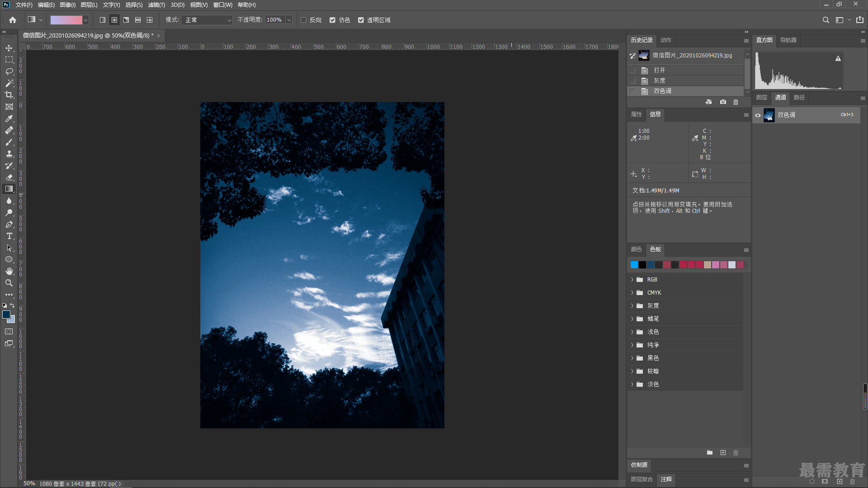Select the Rectangular Marquee tool
Viewport: 868px width, 488px height.
(x=9, y=60)
